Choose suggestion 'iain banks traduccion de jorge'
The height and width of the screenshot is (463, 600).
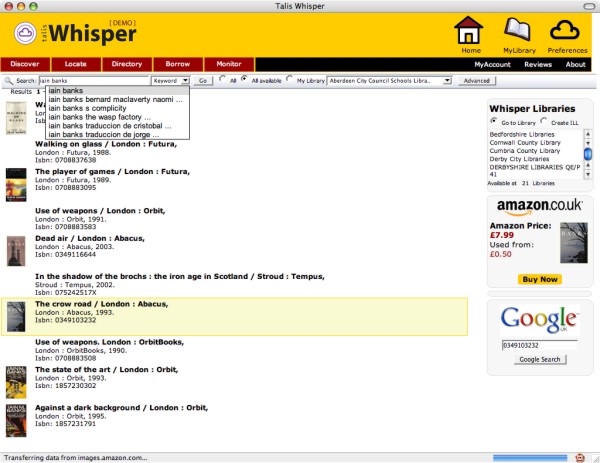point(117,135)
